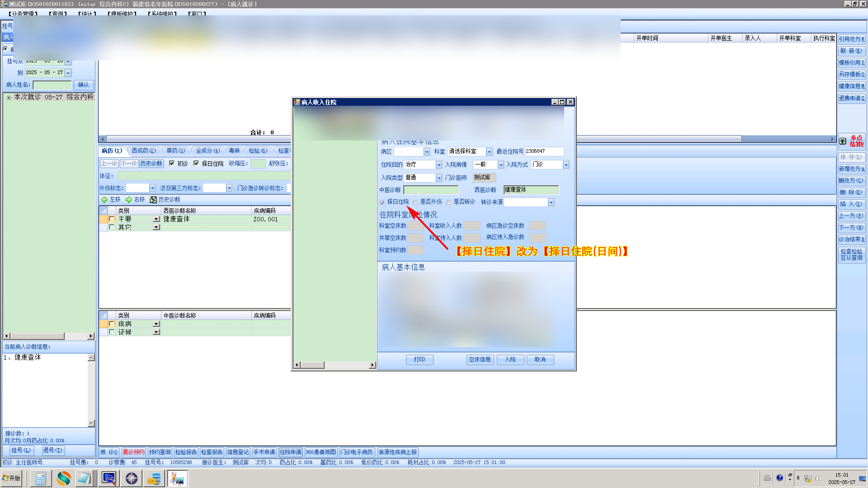Click the 空床信息 button
The image size is (868, 488).
480,360
